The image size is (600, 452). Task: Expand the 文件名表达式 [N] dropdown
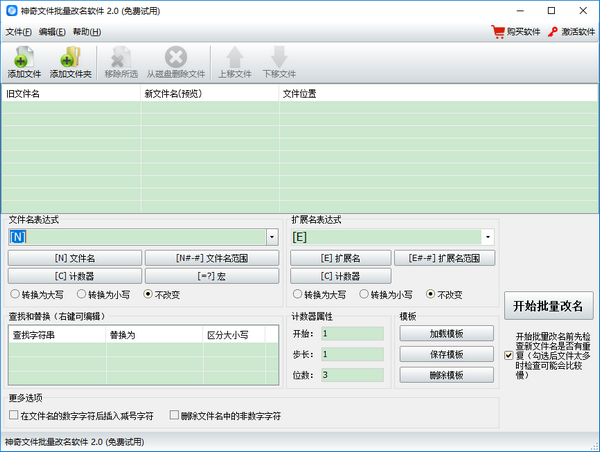(x=272, y=237)
